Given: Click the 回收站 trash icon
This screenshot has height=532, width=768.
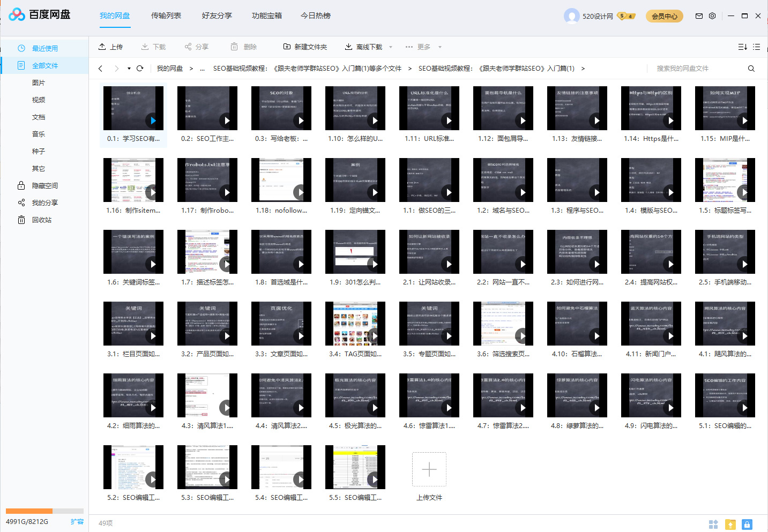Looking at the screenshot, I should (x=21, y=220).
